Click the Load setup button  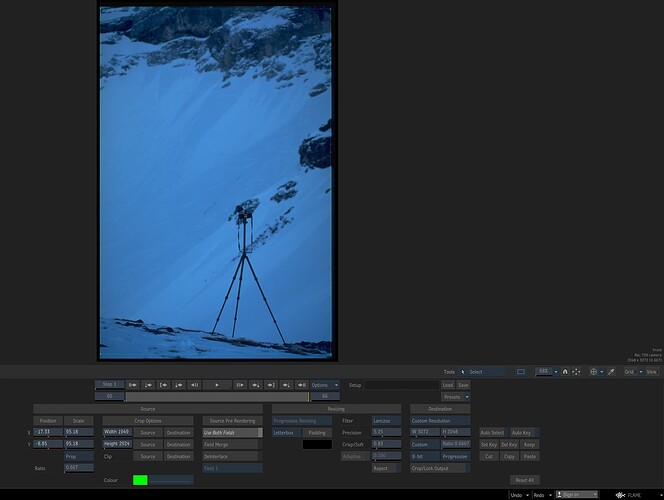click(447, 384)
